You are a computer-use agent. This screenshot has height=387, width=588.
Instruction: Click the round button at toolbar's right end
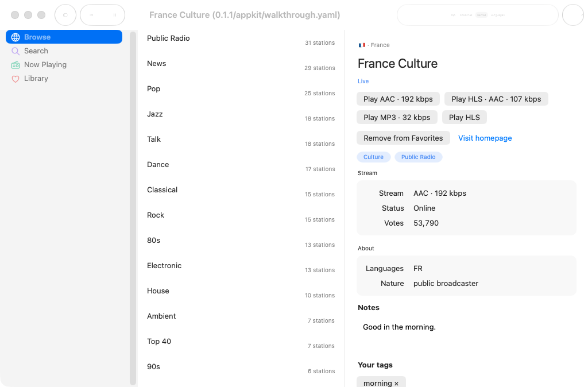(x=573, y=15)
